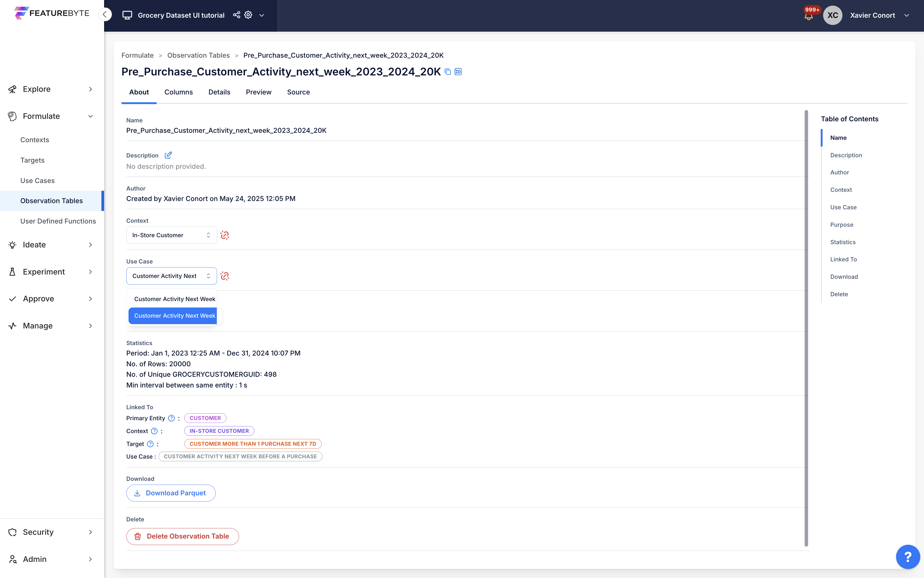Open the share icon in top bar
The width and height of the screenshot is (924, 578).
[237, 15]
